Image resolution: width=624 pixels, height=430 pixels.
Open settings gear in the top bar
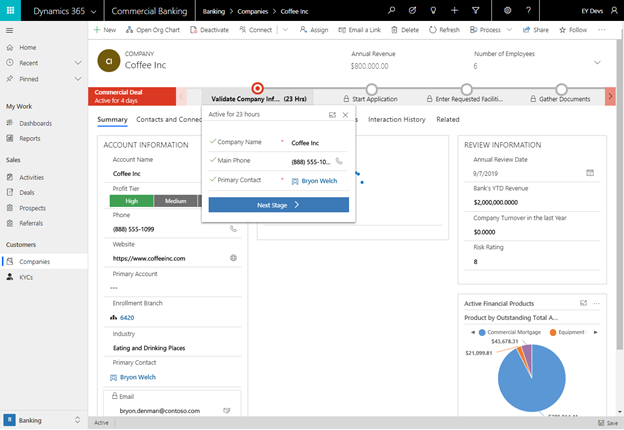(507, 9)
